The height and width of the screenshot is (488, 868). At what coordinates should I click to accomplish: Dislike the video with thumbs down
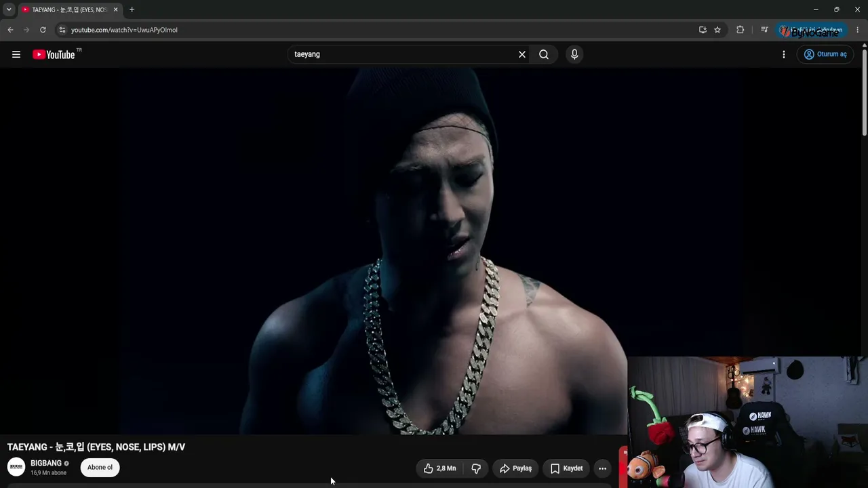[476, 468]
